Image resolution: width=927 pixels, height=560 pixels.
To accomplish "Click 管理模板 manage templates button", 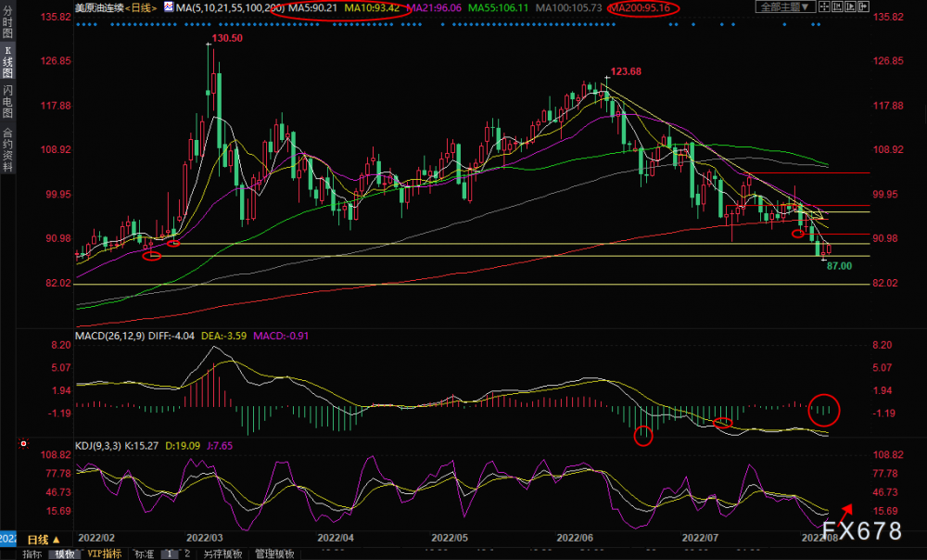I will point(274,554).
